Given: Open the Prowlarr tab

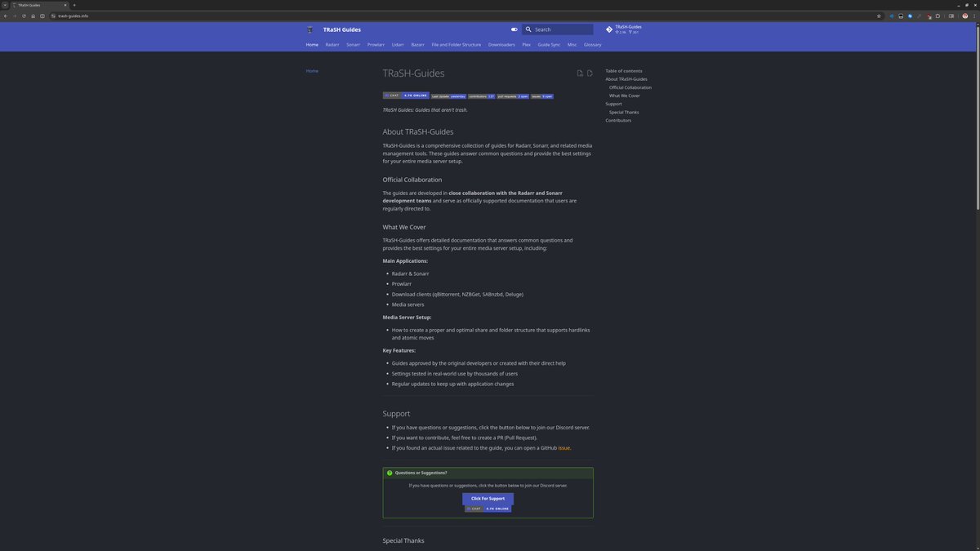Looking at the screenshot, I should pos(376,45).
